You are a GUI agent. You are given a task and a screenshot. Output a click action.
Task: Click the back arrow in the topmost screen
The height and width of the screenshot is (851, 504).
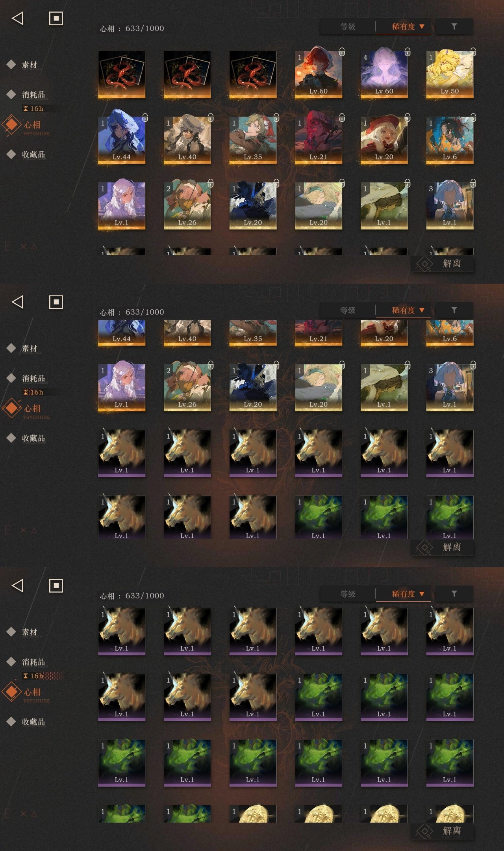click(17, 18)
